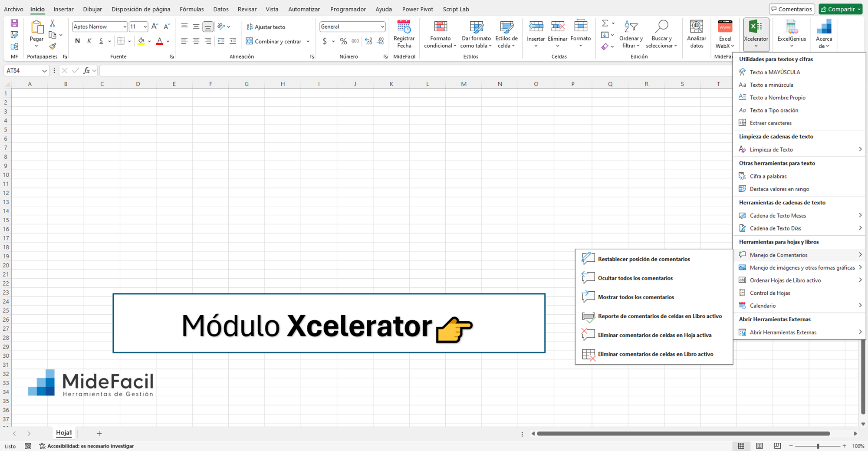Viewport: 868px width, 451px height.
Task: Open the Compartir dropdown
Action: tap(840, 9)
